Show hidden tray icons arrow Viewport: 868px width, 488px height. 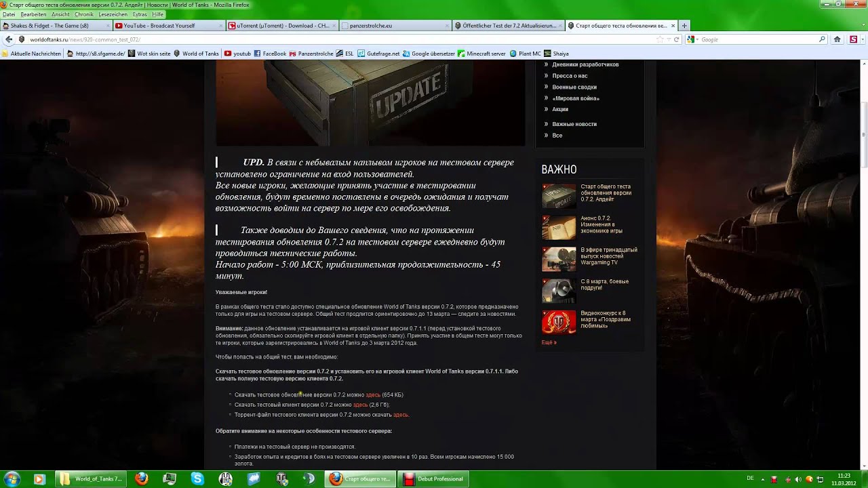pos(763,479)
